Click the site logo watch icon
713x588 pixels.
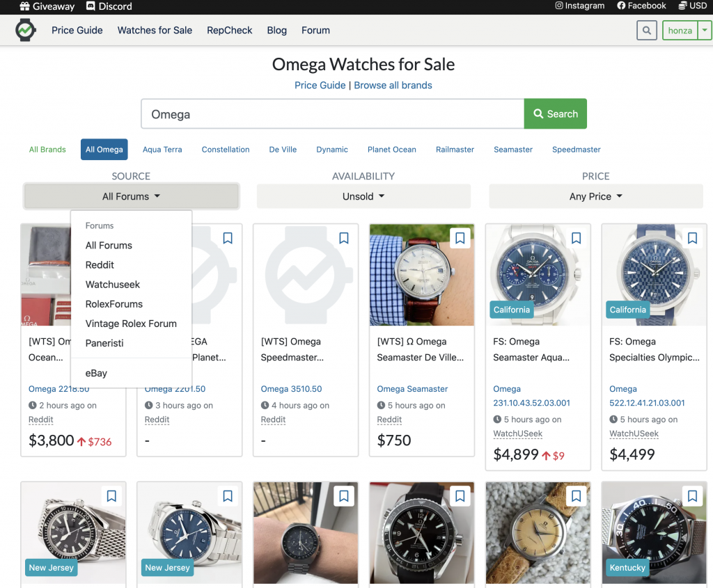coord(26,30)
